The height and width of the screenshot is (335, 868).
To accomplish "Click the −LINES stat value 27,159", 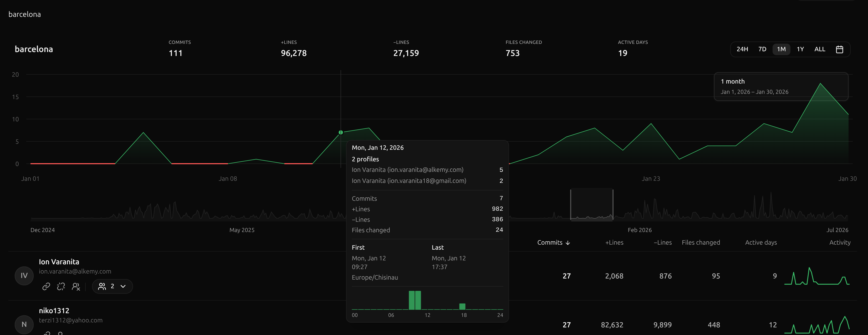I will 406,53.
